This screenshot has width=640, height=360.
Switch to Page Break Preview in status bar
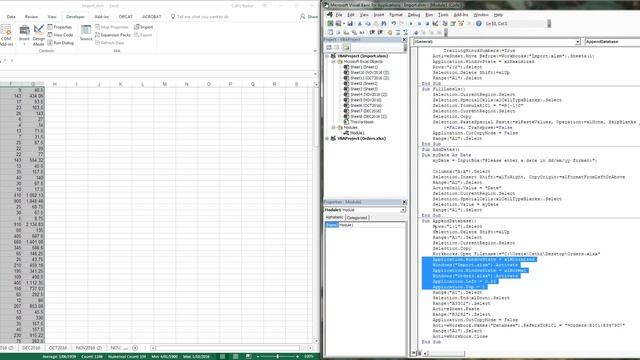(249, 356)
